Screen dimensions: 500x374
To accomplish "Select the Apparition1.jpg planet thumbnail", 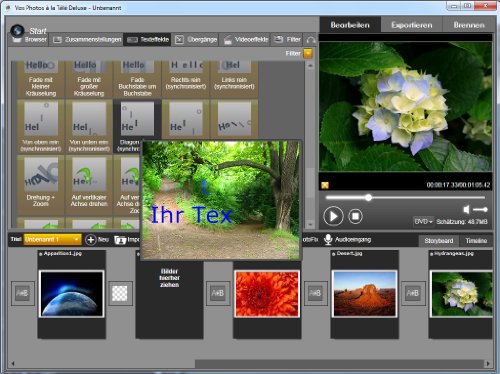I will [x=72, y=294].
